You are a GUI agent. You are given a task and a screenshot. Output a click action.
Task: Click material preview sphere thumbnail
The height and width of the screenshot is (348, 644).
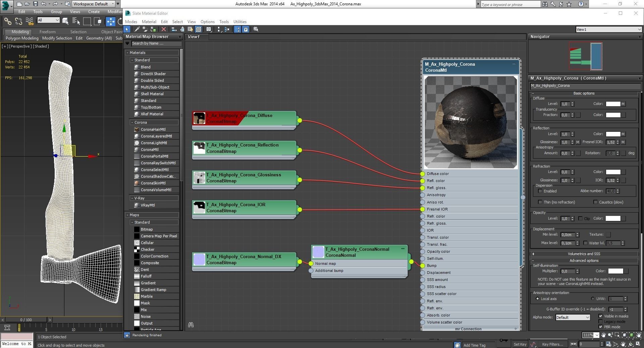[x=471, y=122]
